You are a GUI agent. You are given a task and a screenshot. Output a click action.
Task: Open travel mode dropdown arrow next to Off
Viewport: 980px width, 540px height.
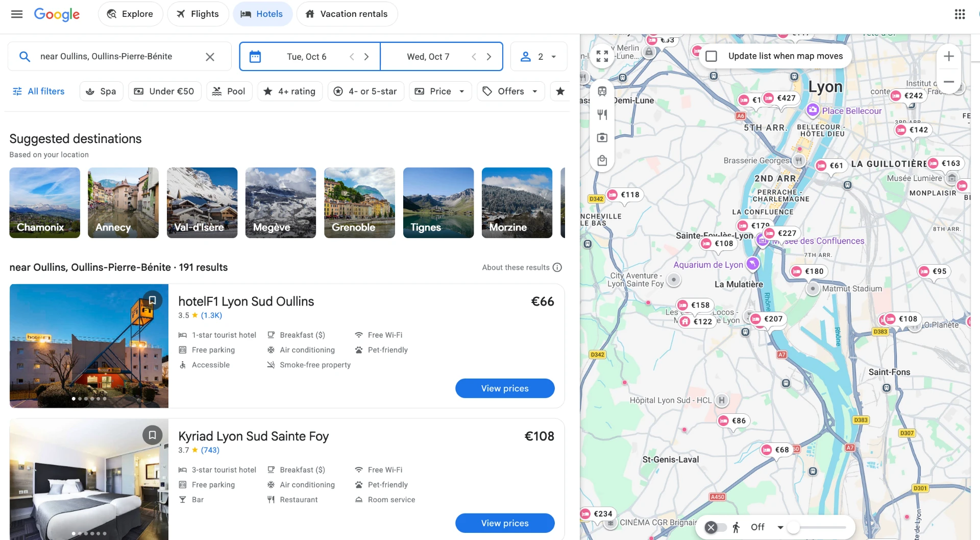780,527
